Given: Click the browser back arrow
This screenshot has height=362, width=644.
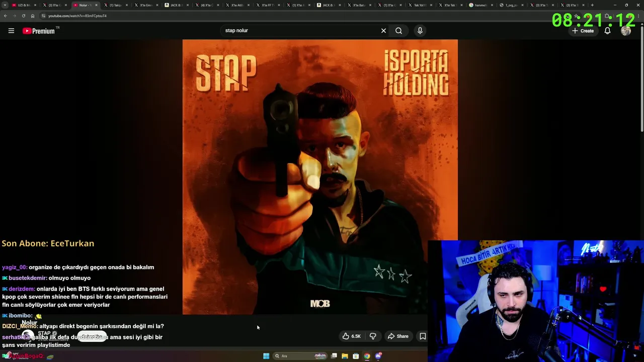Looking at the screenshot, I should pyautogui.click(x=5, y=16).
